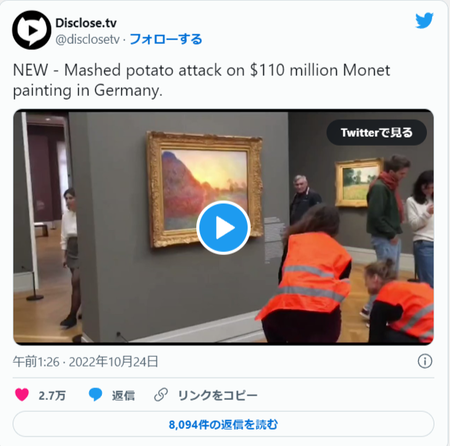Click the tweet text about Monet painting

201,80
